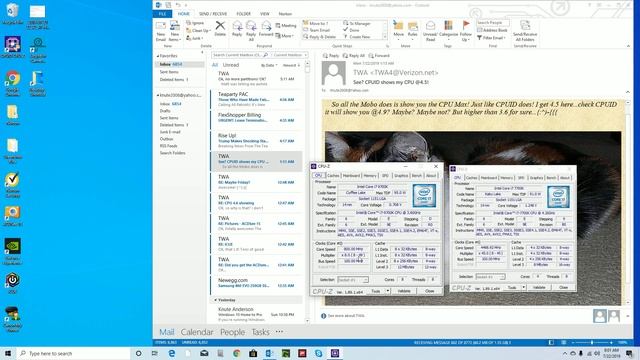Run the Done quick step
Image resolution: width=640 pixels, height=360 pixels.
coord(351,30)
